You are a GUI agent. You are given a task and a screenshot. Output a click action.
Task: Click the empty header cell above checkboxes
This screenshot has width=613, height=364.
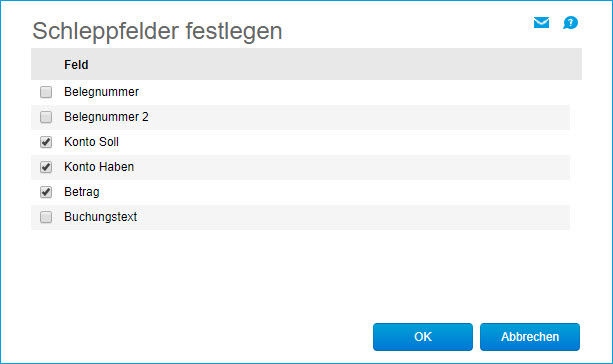46,64
